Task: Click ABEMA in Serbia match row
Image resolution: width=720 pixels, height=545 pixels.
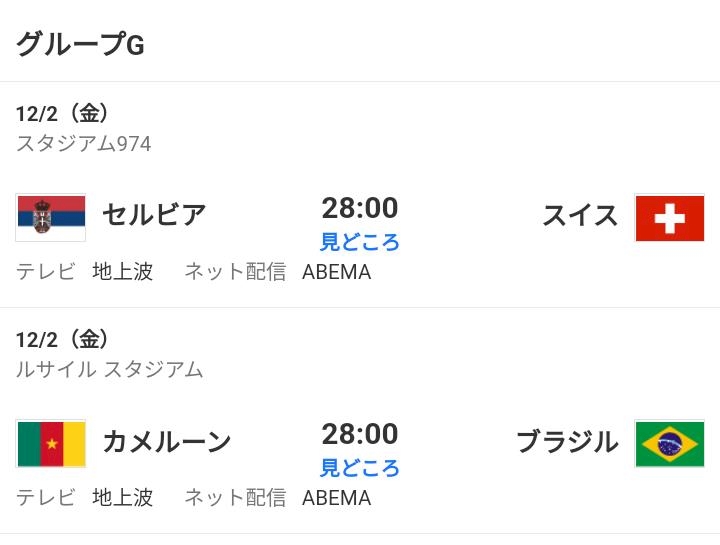Action: pos(336,272)
